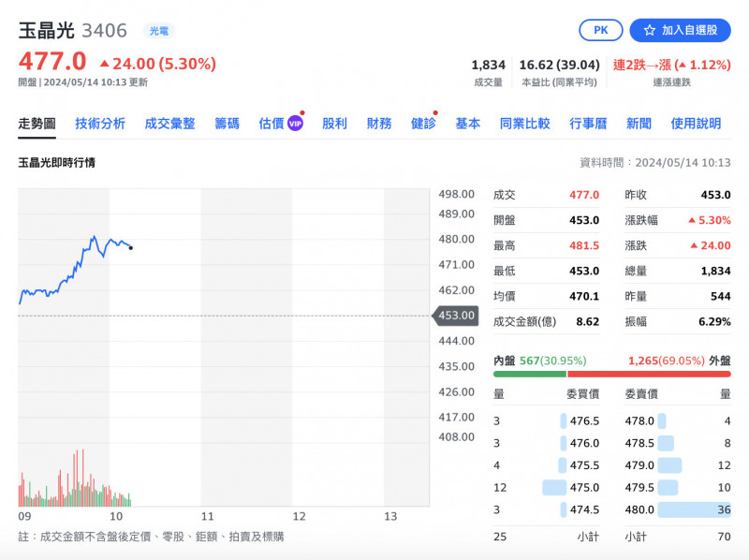Click the 最高 481.5 value
The image size is (749, 560).
583,245
